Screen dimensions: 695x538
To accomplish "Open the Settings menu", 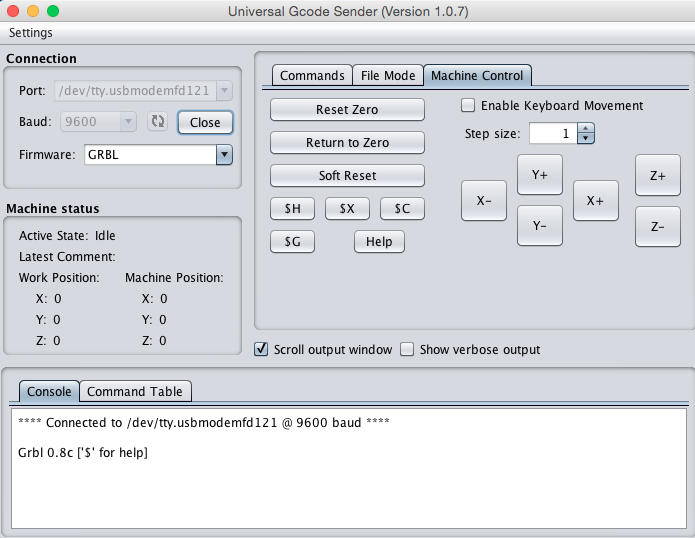I will (31, 33).
